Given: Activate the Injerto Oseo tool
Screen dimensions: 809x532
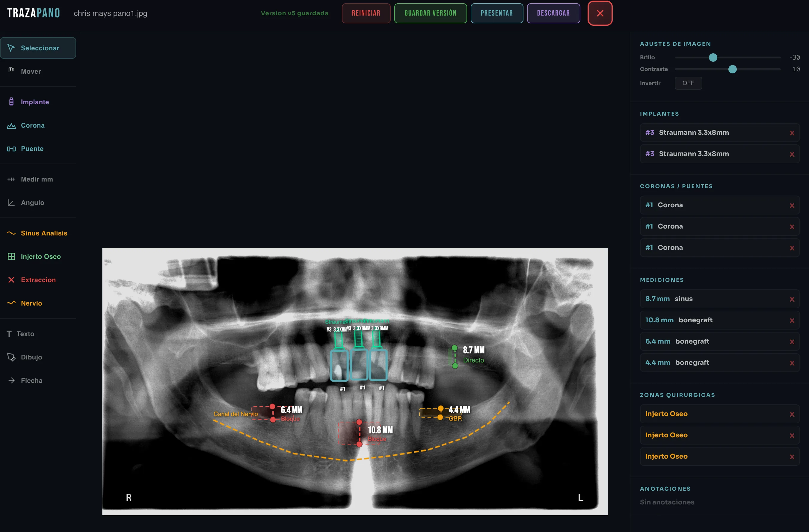Looking at the screenshot, I should [x=40, y=256].
